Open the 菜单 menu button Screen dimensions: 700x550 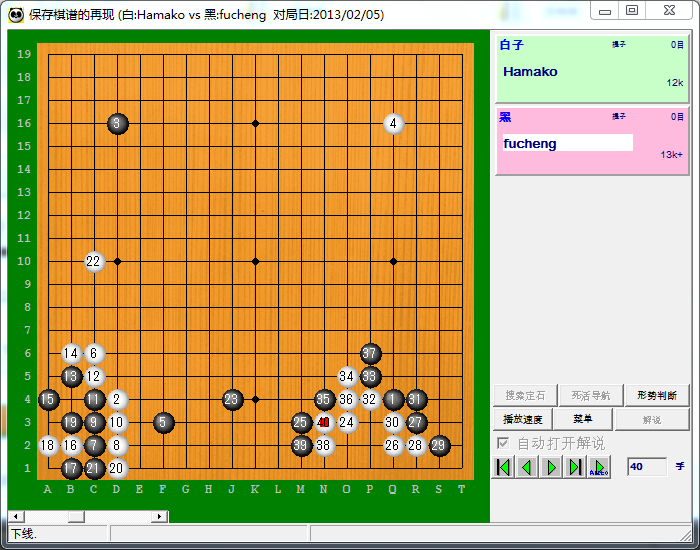pos(582,419)
